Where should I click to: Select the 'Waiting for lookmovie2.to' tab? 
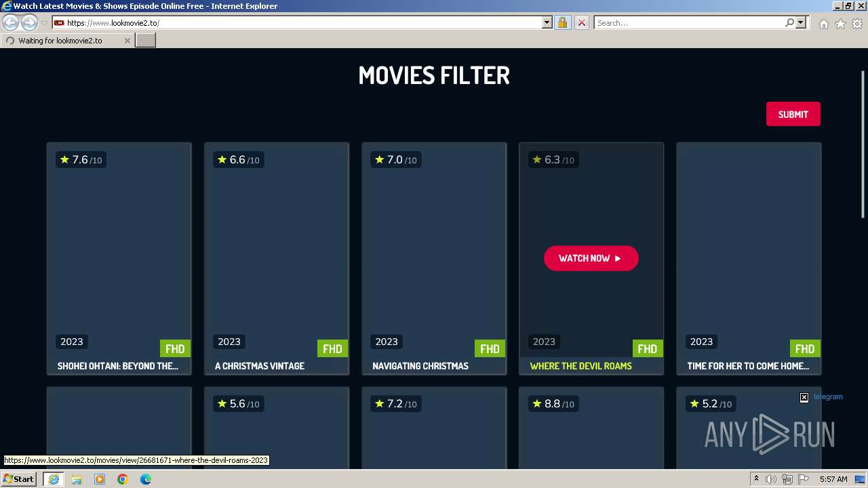[66, 41]
